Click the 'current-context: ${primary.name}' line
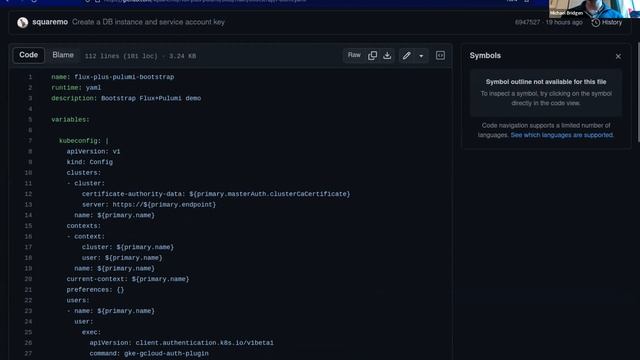The width and height of the screenshot is (640, 360). pos(128,279)
